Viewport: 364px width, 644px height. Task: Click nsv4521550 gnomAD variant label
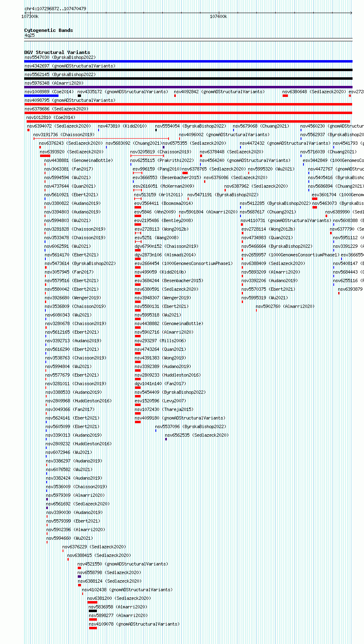point(123,564)
